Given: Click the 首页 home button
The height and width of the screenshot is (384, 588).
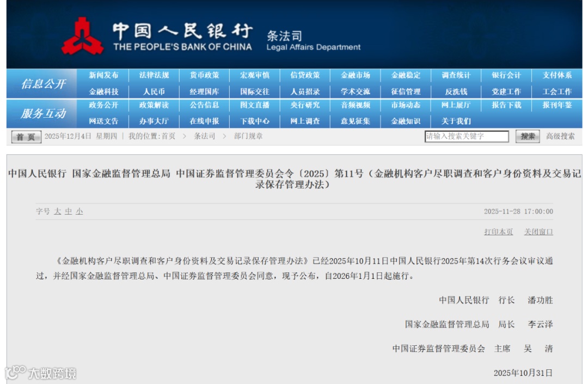Looking at the screenshot, I should click(x=26, y=137).
